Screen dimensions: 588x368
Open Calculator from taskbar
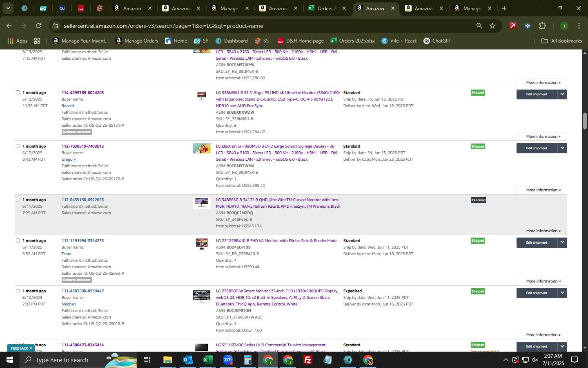tap(248, 360)
